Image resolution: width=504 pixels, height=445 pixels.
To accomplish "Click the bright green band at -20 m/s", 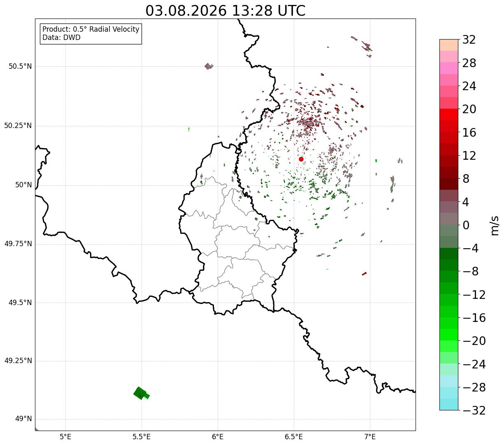I will pos(449,335).
